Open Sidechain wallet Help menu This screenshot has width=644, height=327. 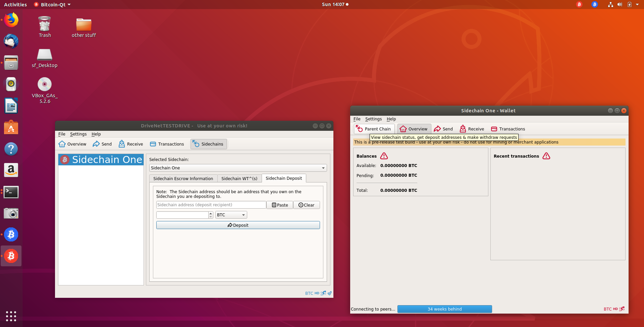391,119
